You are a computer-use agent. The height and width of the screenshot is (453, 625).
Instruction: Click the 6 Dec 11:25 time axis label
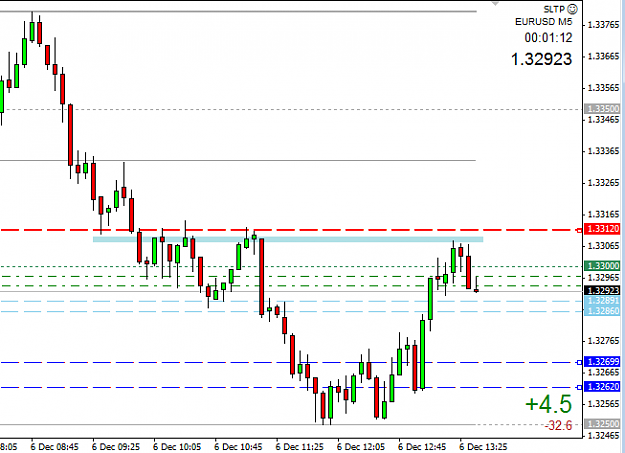(x=300, y=447)
